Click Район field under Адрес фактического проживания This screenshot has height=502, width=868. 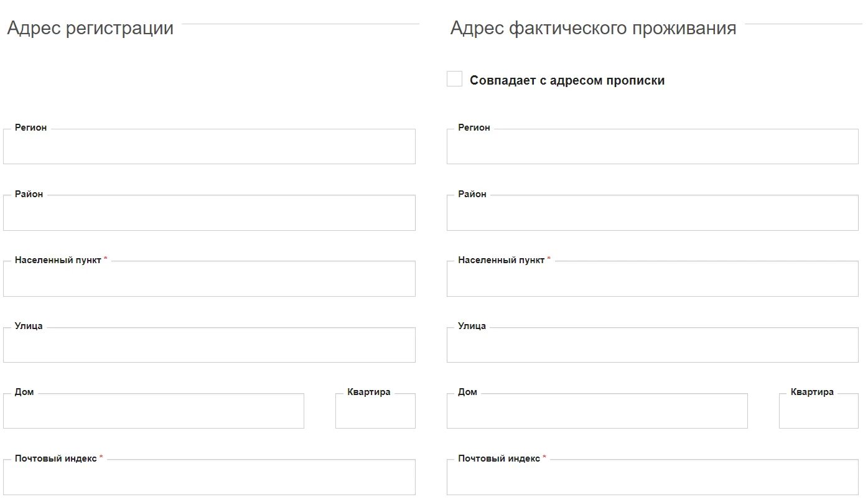(653, 213)
